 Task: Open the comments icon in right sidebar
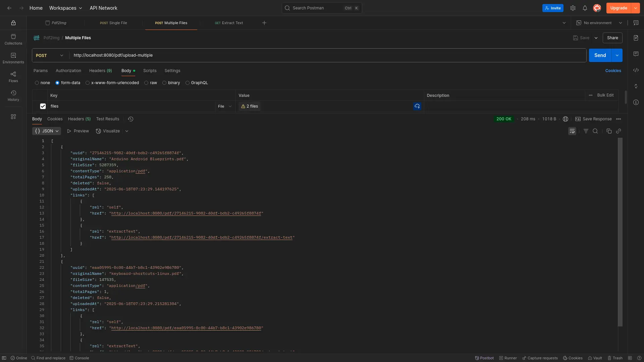click(x=636, y=54)
